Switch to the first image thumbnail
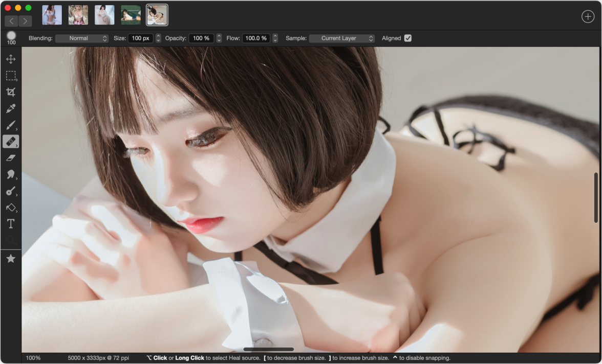 coord(52,15)
